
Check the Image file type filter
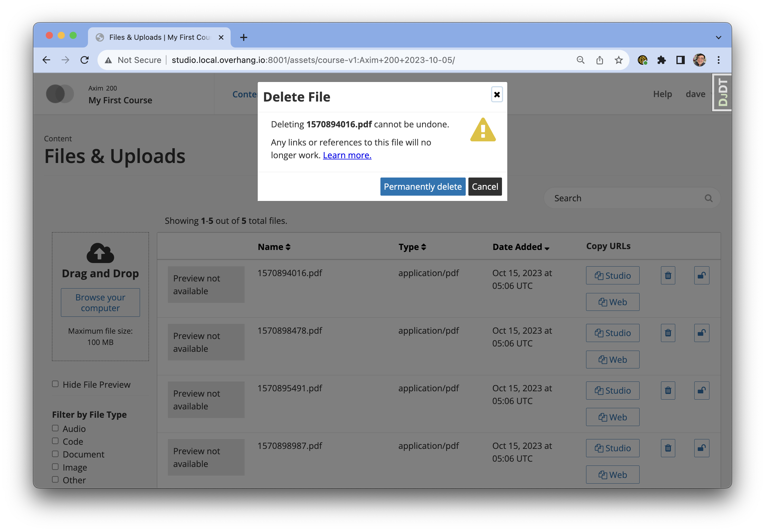coord(55,467)
